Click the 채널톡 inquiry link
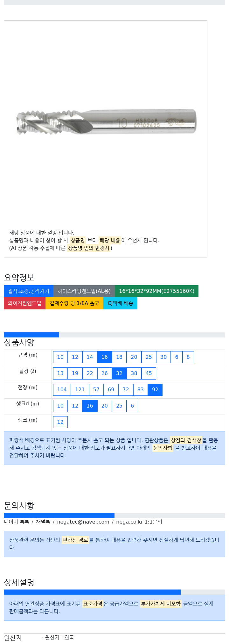This screenshot has width=229, height=644. tap(43, 522)
